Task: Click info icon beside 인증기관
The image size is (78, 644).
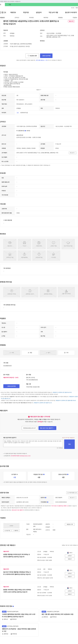Action: click(46, 498)
